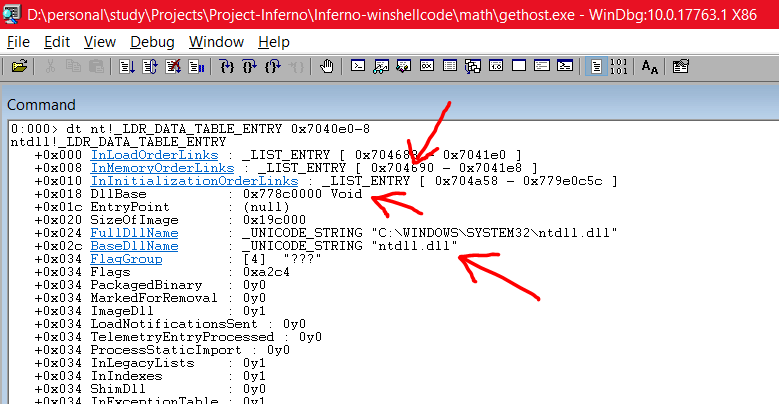Click the Flags value 0xa2c4
The image size is (779, 404).
tap(266, 272)
